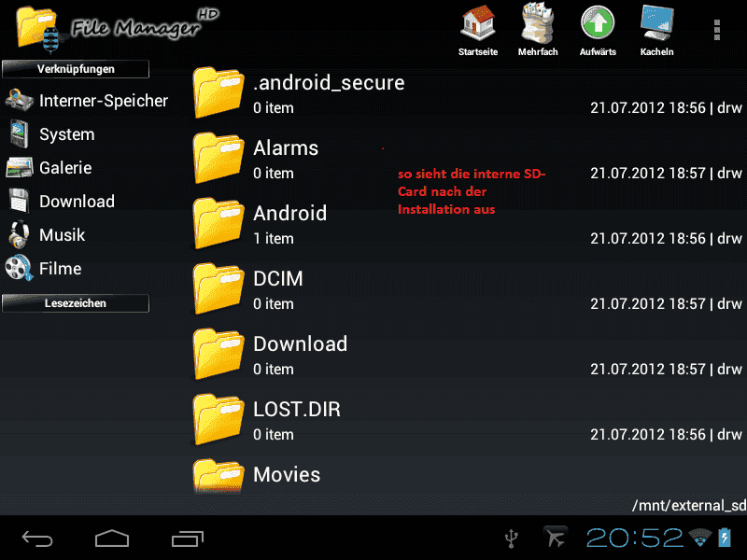Click the date stamp on LOST.DIR row

pyautogui.click(x=648, y=434)
